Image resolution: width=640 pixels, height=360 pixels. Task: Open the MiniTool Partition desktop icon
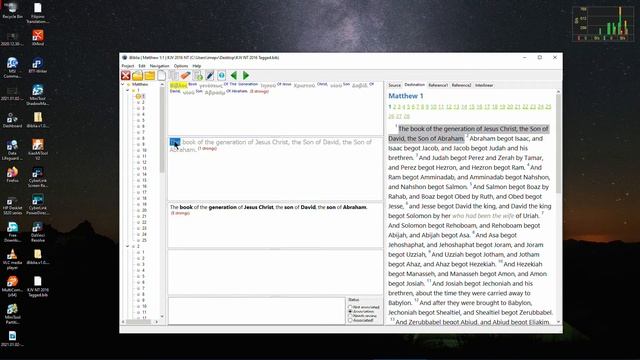12,313
